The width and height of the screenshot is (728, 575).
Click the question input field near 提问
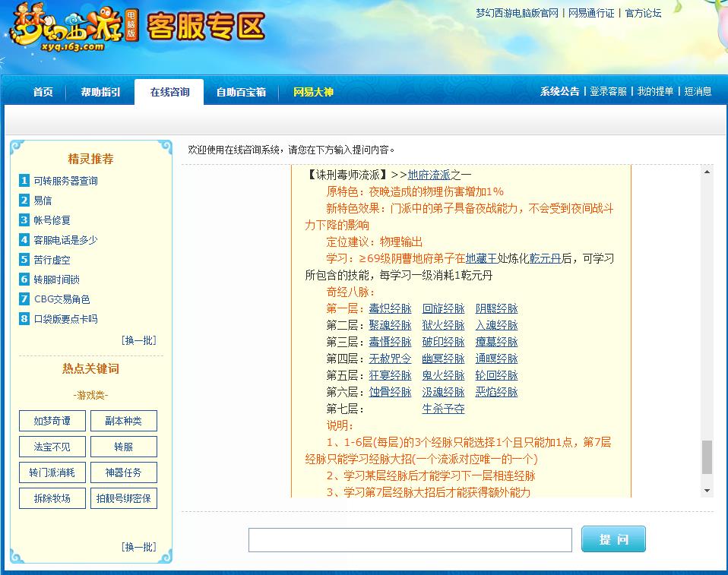tap(410, 539)
